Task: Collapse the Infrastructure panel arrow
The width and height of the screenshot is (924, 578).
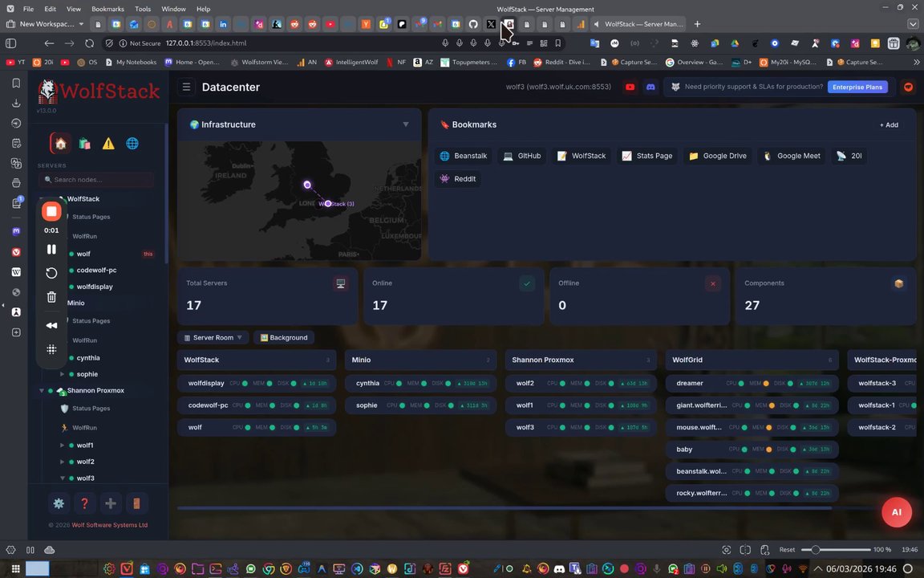Action: 405,124
